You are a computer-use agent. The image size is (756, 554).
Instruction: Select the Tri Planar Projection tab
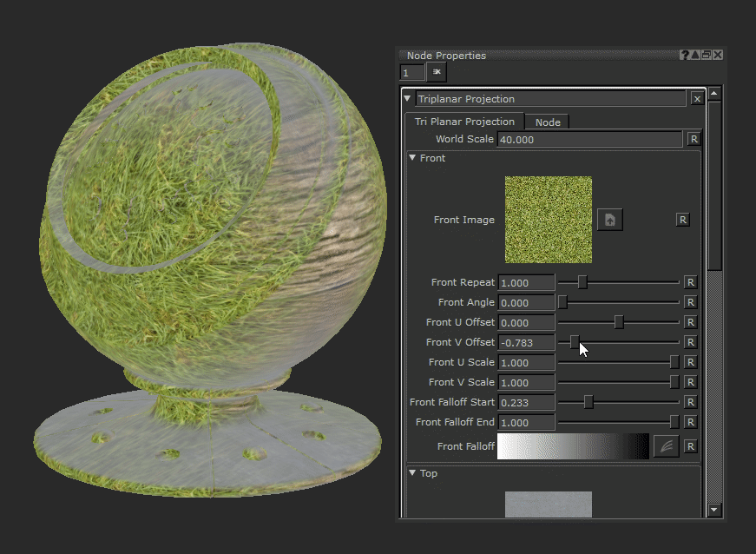point(463,122)
